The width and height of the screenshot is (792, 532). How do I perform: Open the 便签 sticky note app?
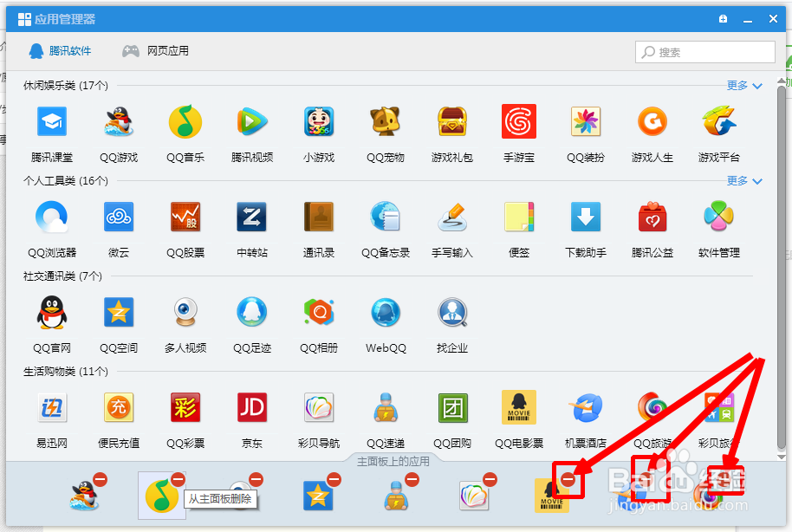pos(519,217)
